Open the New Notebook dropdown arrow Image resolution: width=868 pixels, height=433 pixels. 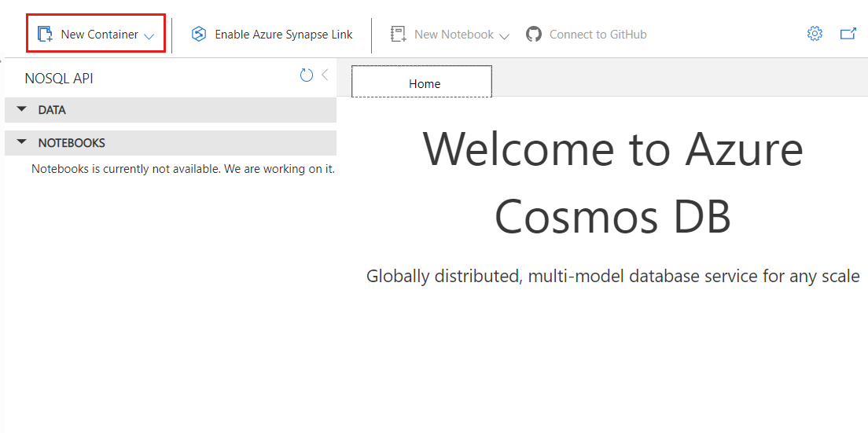[505, 35]
